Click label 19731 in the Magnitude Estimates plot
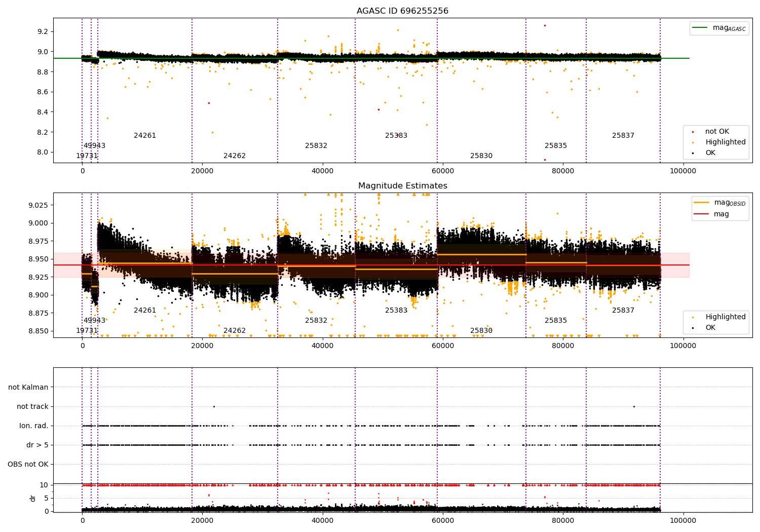Screen dimensions: 760x532 point(87,331)
